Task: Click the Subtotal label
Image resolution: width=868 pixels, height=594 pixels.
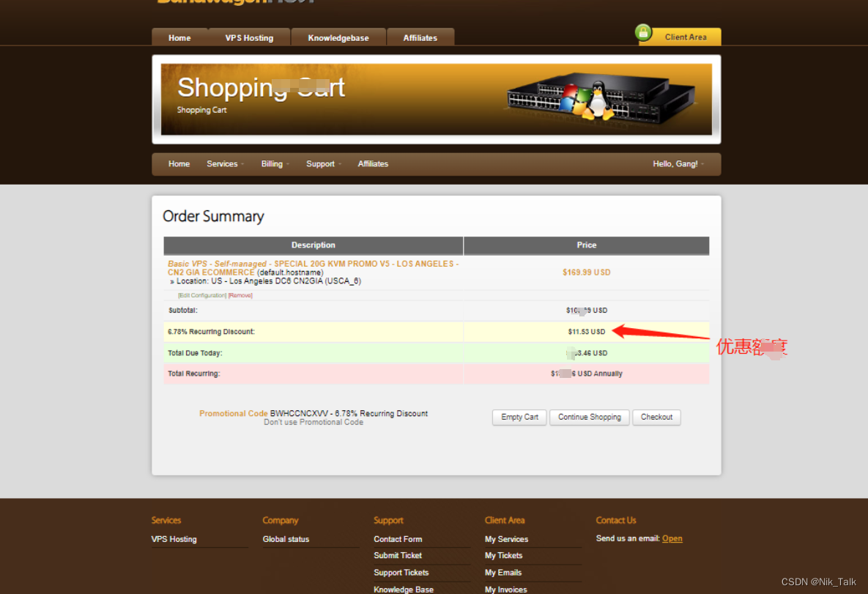Action: (x=182, y=311)
